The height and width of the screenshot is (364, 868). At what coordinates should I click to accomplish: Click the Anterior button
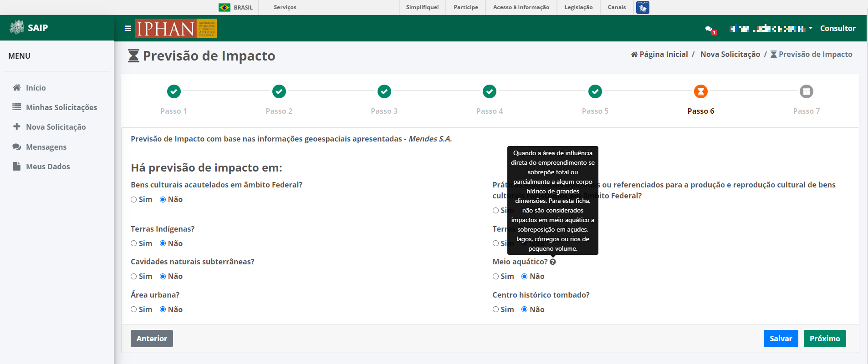tap(152, 339)
